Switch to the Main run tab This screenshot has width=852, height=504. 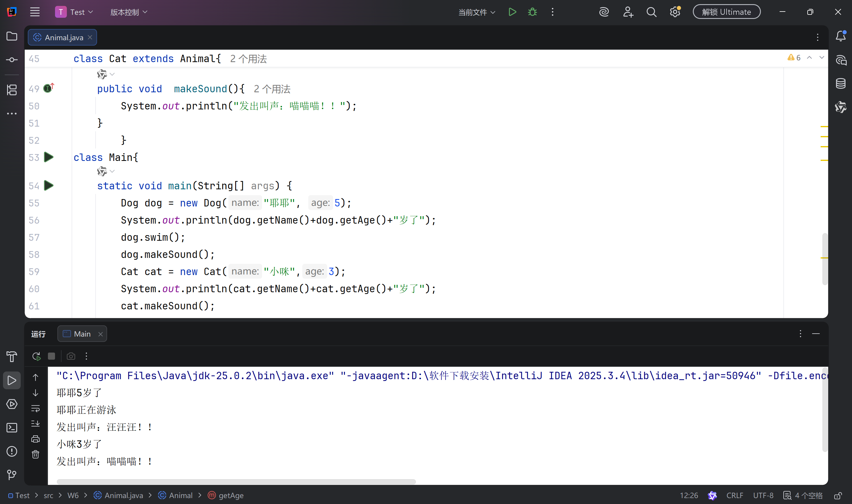pyautogui.click(x=82, y=334)
